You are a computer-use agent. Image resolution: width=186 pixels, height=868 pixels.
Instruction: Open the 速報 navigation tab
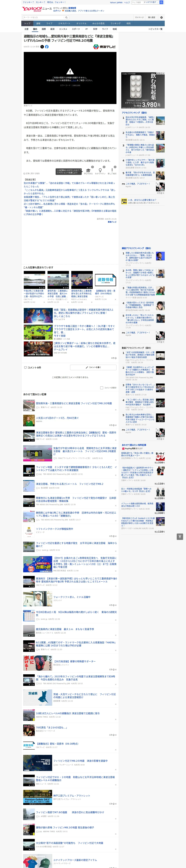click(38, 24)
